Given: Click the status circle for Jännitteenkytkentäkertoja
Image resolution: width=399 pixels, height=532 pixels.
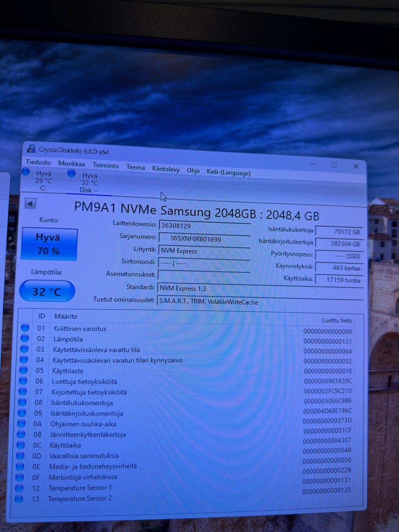Looking at the screenshot, I should (x=21, y=434).
